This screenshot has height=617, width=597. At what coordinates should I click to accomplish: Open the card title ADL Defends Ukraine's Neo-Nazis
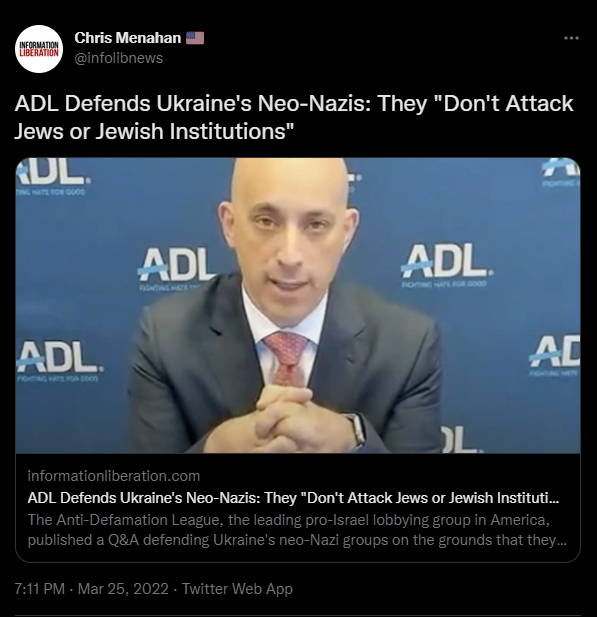click(293, 498)
